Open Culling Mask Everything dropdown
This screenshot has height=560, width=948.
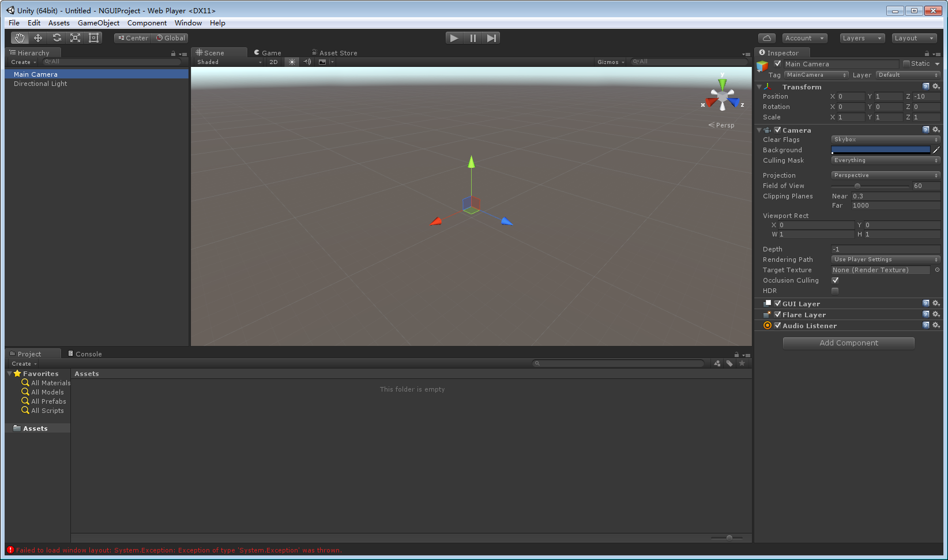tap(886, 160)
